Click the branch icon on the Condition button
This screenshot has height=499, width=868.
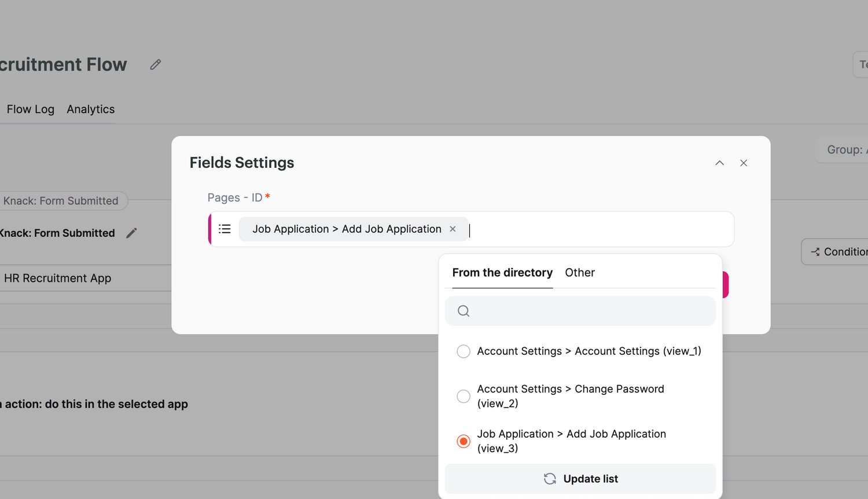[x=815, y=252]
